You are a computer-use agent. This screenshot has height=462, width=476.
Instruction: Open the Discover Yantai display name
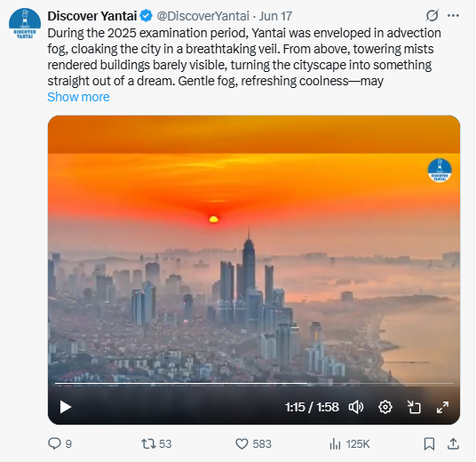click(x=92, y=16)
